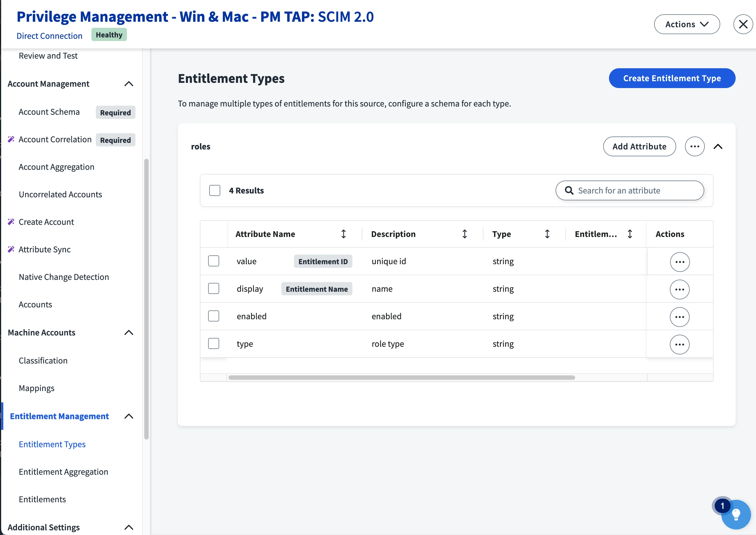Check the display attribute row
The image size is (756, 535).
pyautogui.click(x=214, y=289)
